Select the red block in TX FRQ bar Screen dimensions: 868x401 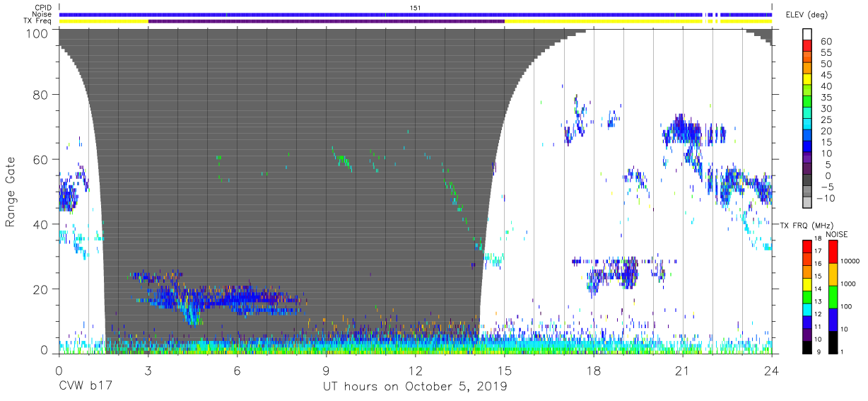(807, 245)
